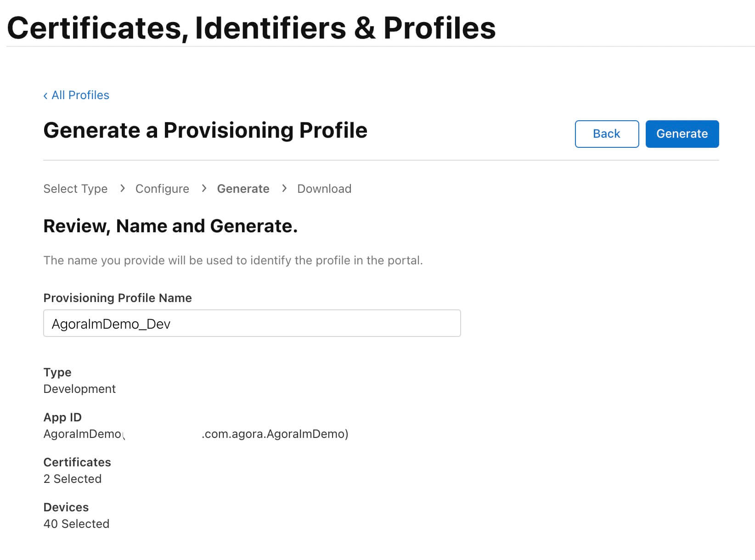Click the back chevron beside All Profiles
Viewport: 755px width, 560px height.
pos(45,95)
